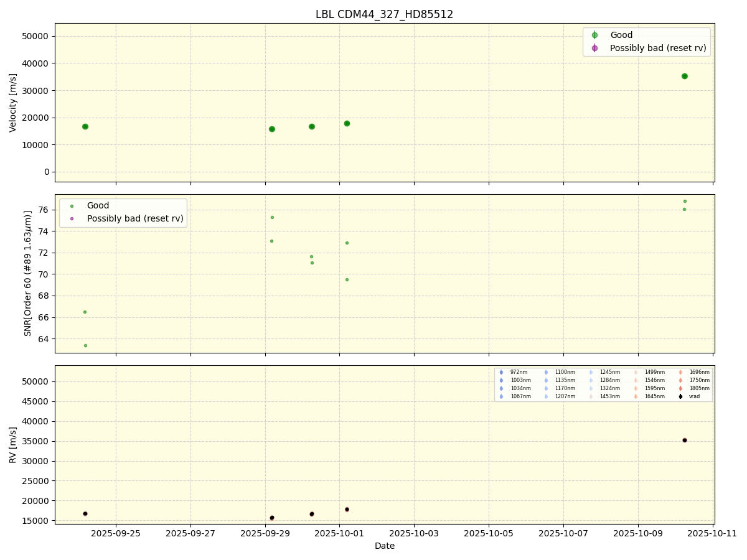Click Velocity panel point near 2025-09-29
The width and height of the screenshot is (747, 560).
pos(272,129)
